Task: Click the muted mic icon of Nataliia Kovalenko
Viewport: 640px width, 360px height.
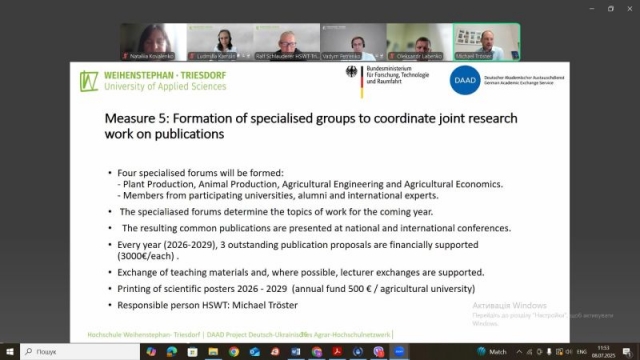Action: pyautogui.click(x=125, y=56)
